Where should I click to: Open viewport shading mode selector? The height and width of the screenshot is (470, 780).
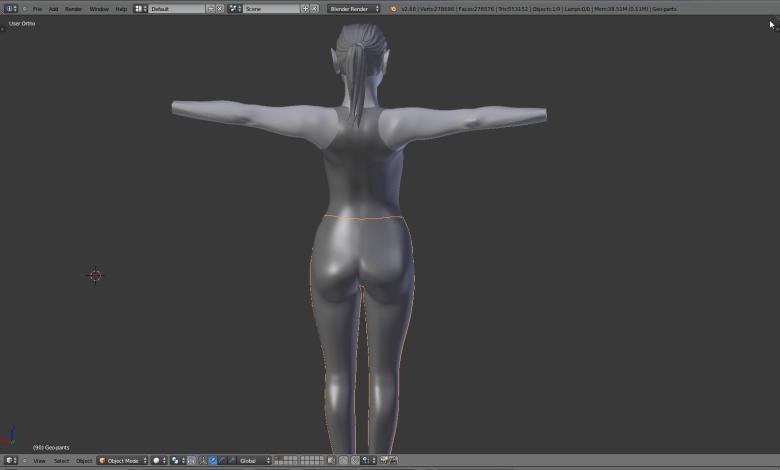pos(159,461)
